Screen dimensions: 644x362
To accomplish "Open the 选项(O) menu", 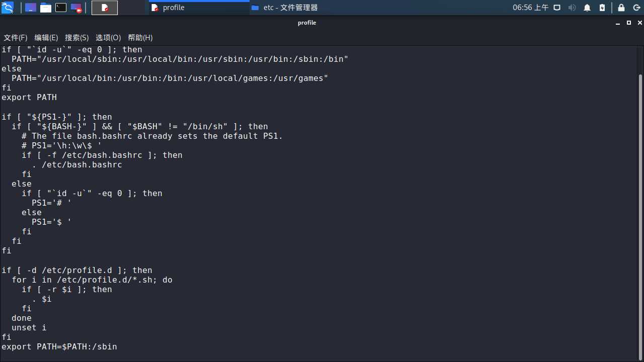I will coord(108,38).
